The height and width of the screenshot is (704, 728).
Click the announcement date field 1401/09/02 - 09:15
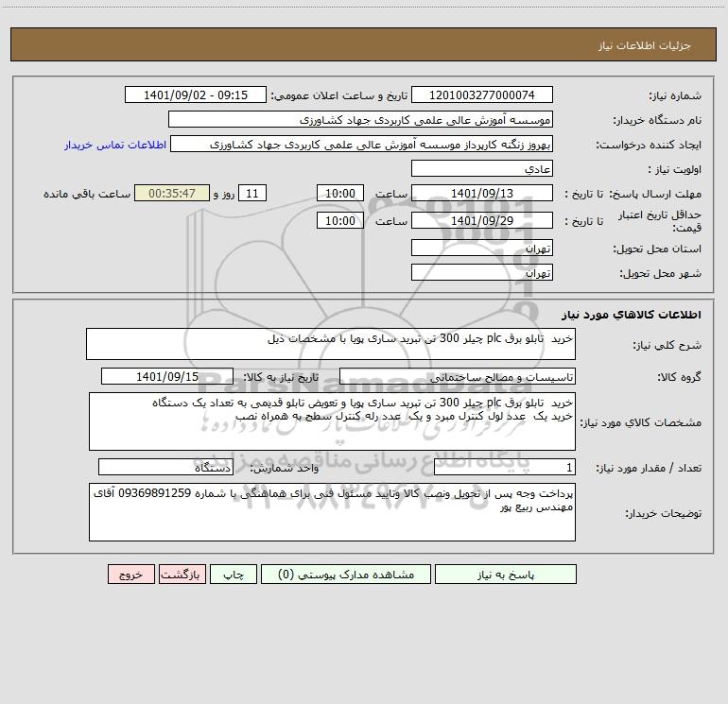[x=196, y=94]
